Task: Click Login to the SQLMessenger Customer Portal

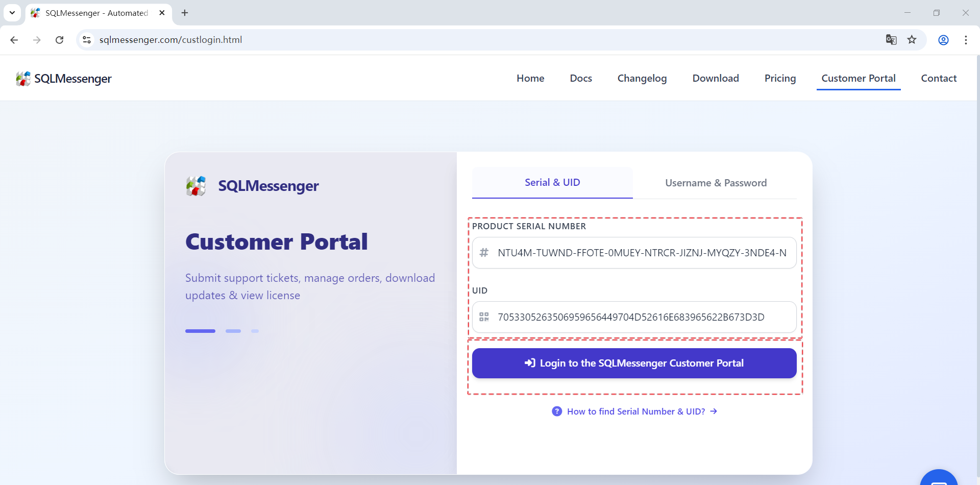Action: tap(634, 363)
